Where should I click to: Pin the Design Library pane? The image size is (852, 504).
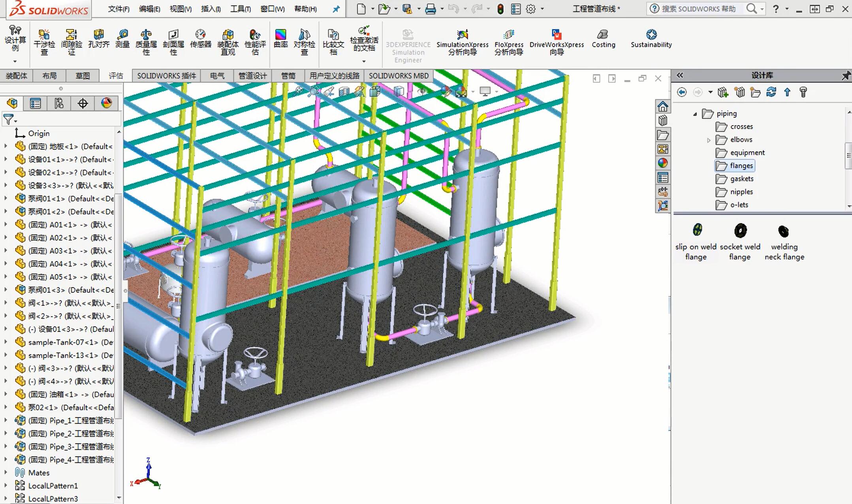click(846, 75)
